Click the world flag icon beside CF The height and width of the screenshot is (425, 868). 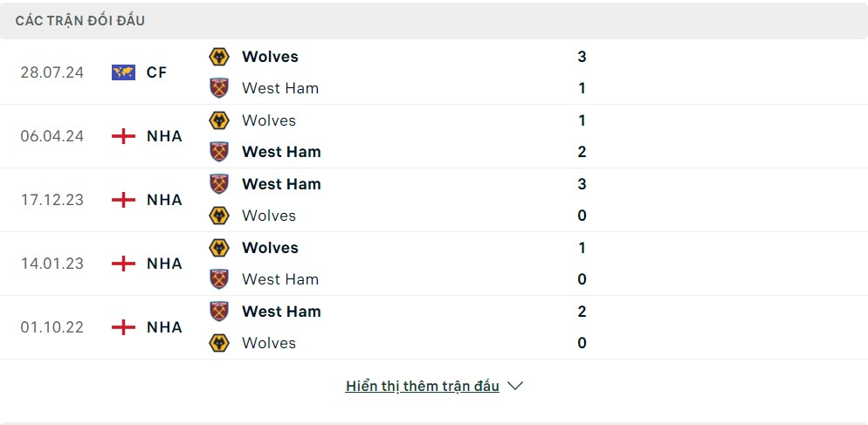tap(123, 72)
